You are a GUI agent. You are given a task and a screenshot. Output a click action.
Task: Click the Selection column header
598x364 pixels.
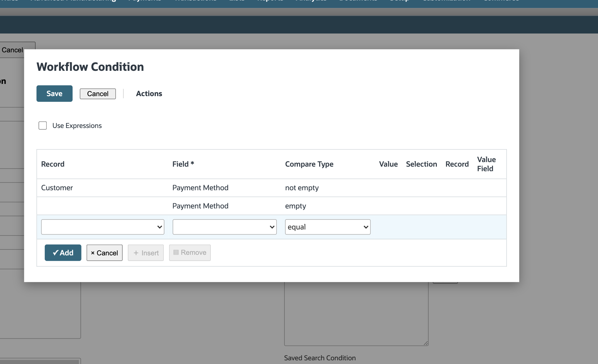click(x=421, y=164)
